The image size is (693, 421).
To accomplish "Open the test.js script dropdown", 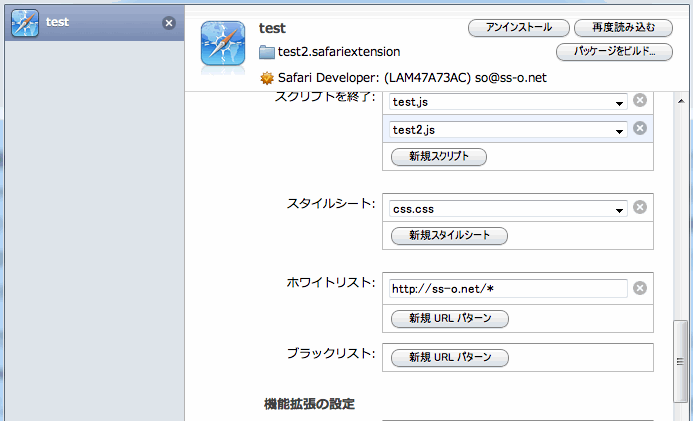I will pyautogui.click(x=508, y=102).
